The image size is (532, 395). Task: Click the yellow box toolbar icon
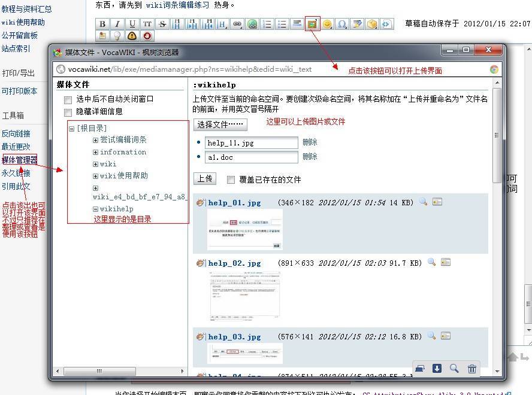click(x=372, y=24)
